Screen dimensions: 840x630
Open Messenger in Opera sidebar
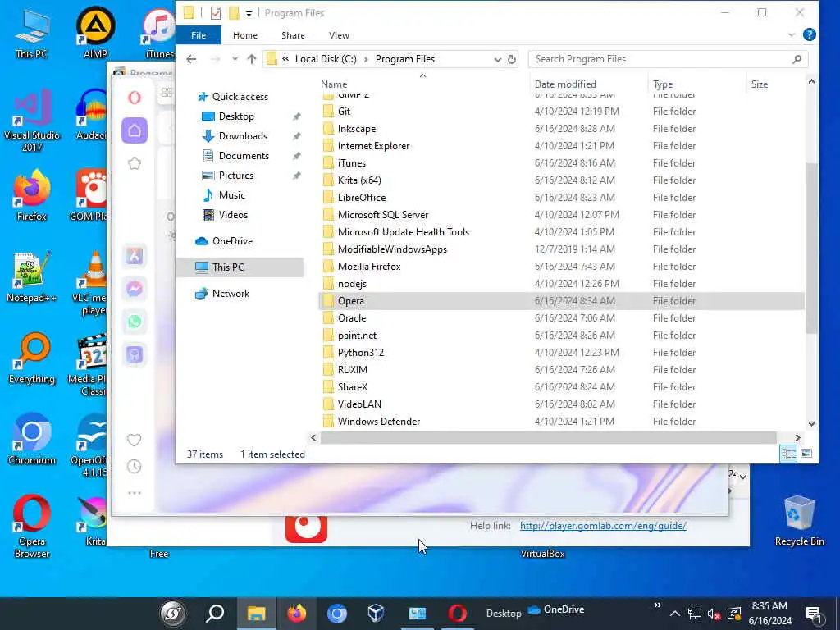135,289
